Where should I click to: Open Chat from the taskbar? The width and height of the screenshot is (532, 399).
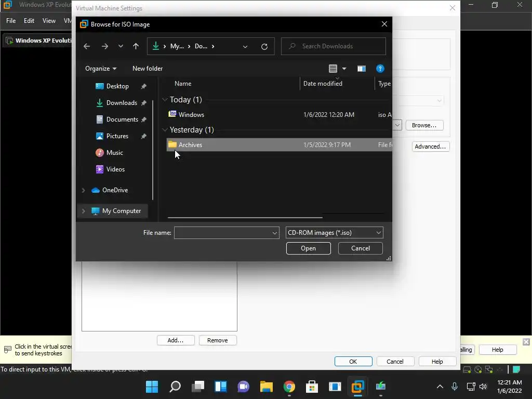coord(243,387)
